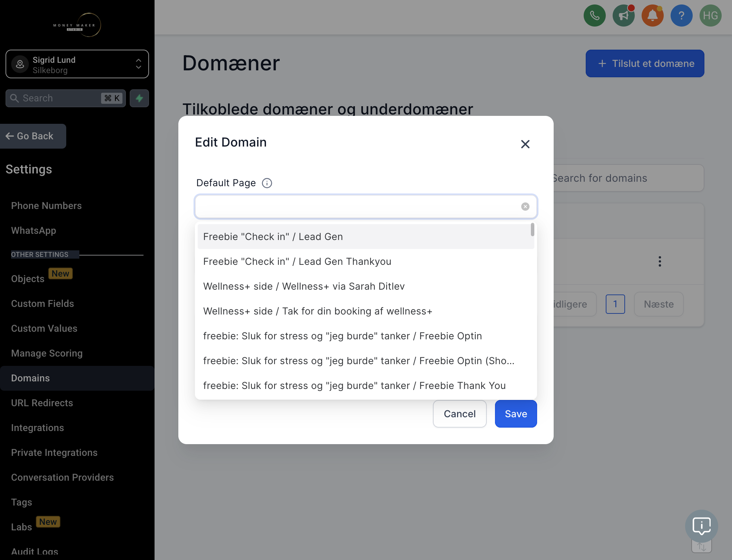The width and height of the screenshot is (732, 560).
Task: Open Objects settings
Action: [x=28, y=279]
